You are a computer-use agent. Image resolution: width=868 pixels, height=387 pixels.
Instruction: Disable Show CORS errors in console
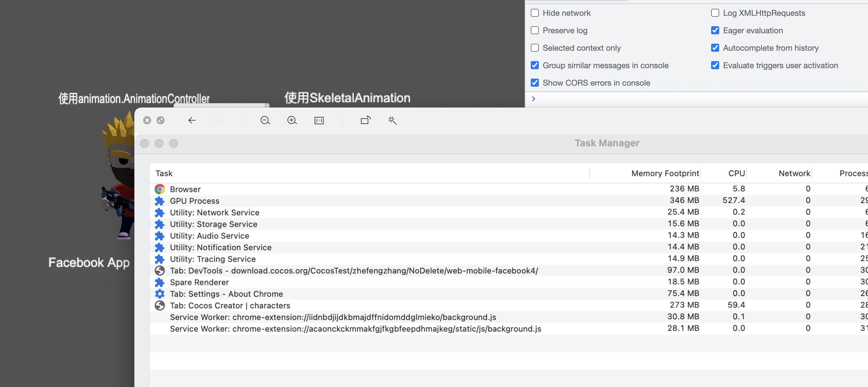click(x=535, y=83)
